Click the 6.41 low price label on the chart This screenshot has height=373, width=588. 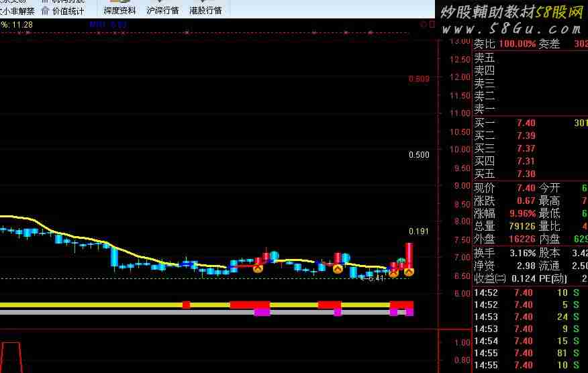(376, 278)
